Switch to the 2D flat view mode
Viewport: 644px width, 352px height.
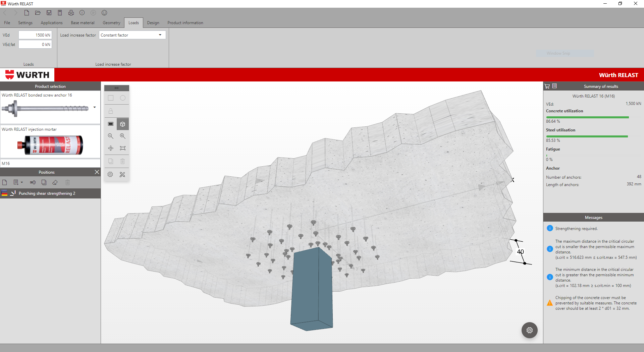click(111, 124)
